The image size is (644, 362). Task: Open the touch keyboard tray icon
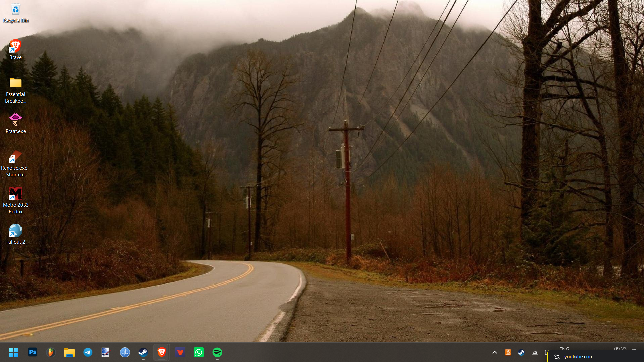point(535,352)
